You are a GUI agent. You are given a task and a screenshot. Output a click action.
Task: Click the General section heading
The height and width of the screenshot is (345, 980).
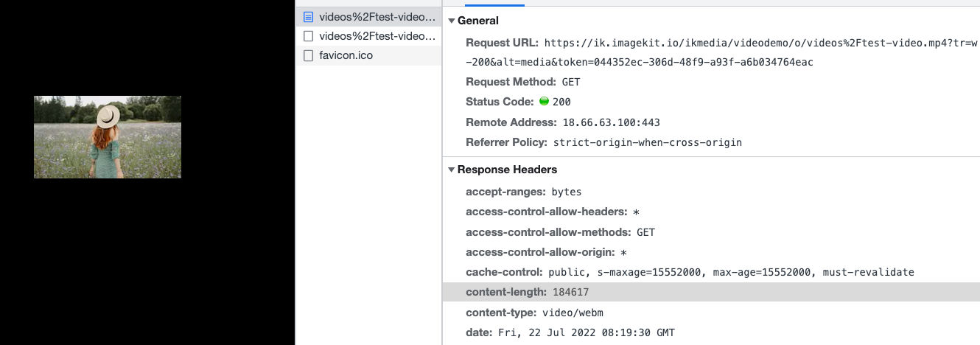(477, 21)
